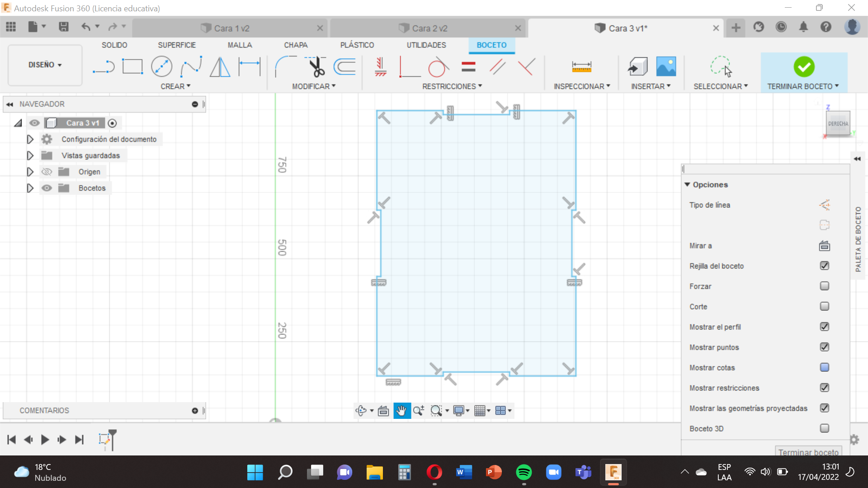868x488 pixels.
Task: Click the Save icon
Action: [x=64, y=27]
